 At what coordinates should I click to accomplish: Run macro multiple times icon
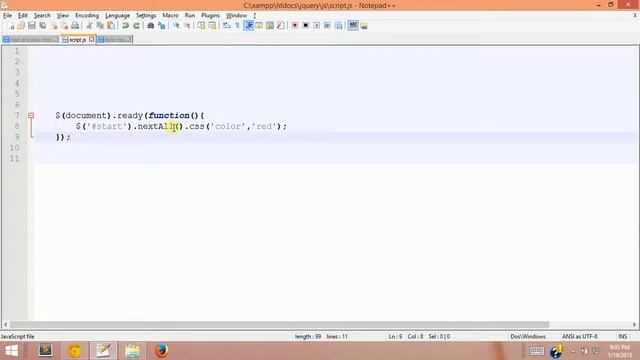point(327,26)
